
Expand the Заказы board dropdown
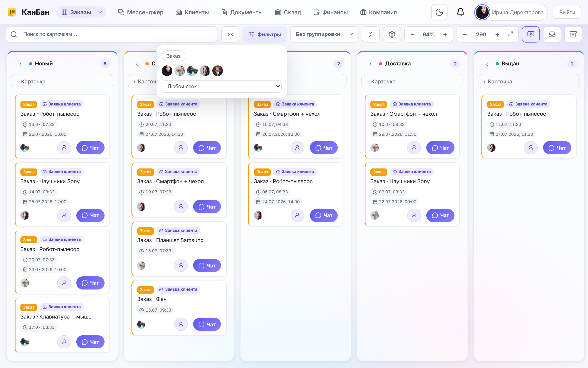[x=100, y=12]
